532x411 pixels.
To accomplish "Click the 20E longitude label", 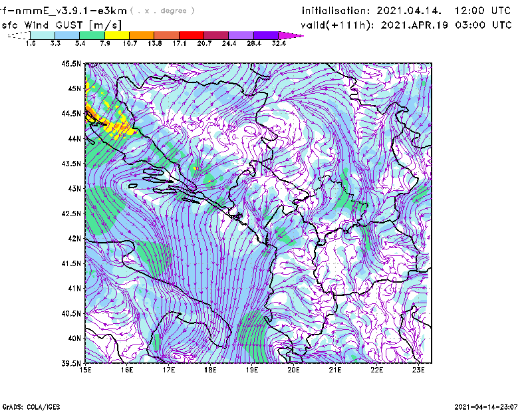I will click(x=293, y=370).
